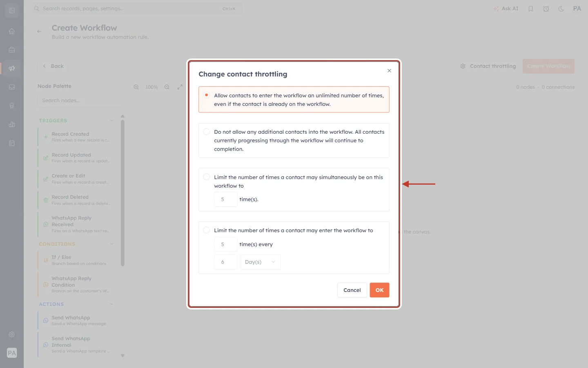Screen dimensions: 588x368
Task: Click the PA avatar in sidebar bottom
Action: tap(12, 353)
